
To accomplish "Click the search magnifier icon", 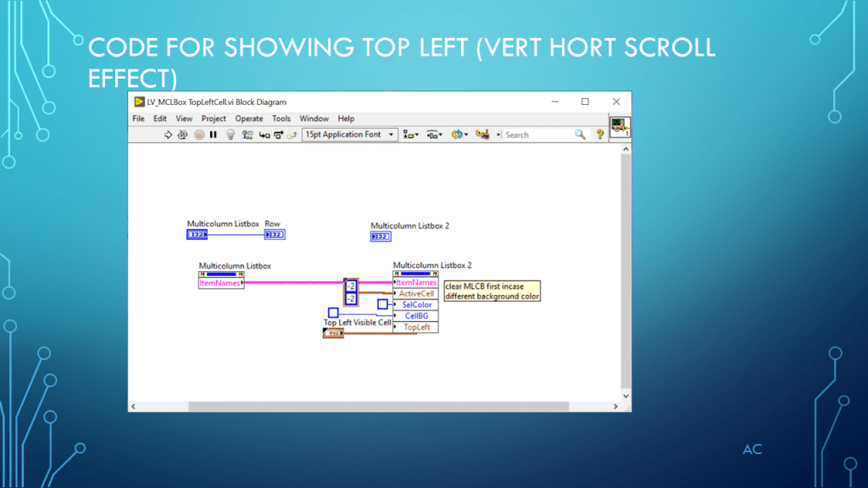I will click(x=580, y=135).
